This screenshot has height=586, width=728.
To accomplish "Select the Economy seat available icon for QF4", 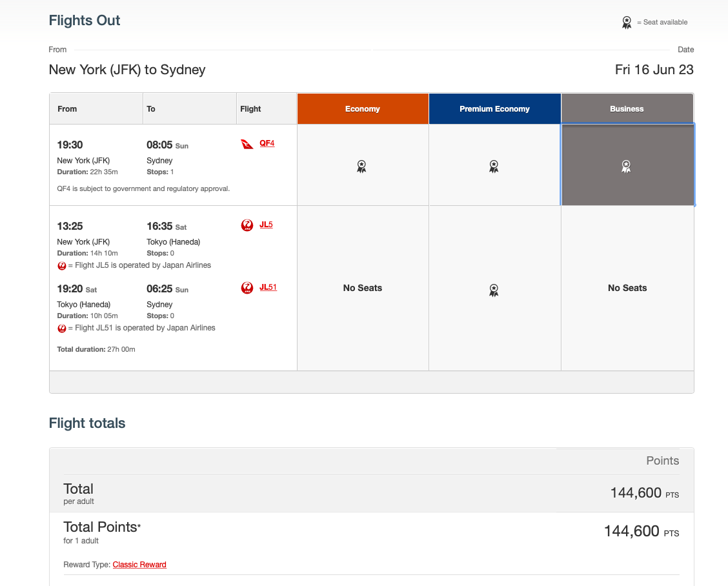I will [362, 166].
